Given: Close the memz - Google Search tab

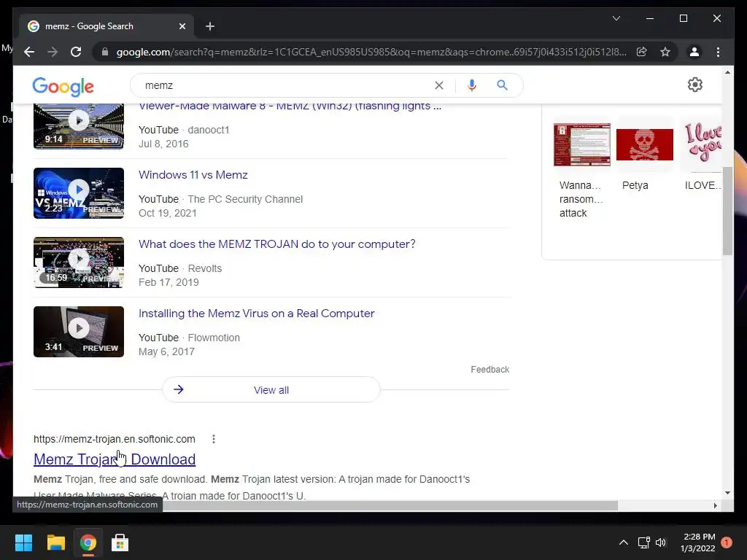Looking at the screenshot, I should click(x=182, y=26).
